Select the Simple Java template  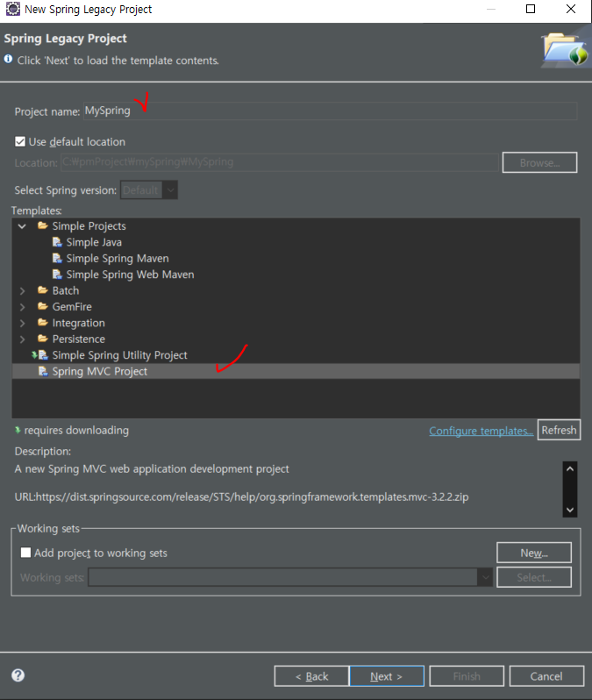tap(94, 242)
